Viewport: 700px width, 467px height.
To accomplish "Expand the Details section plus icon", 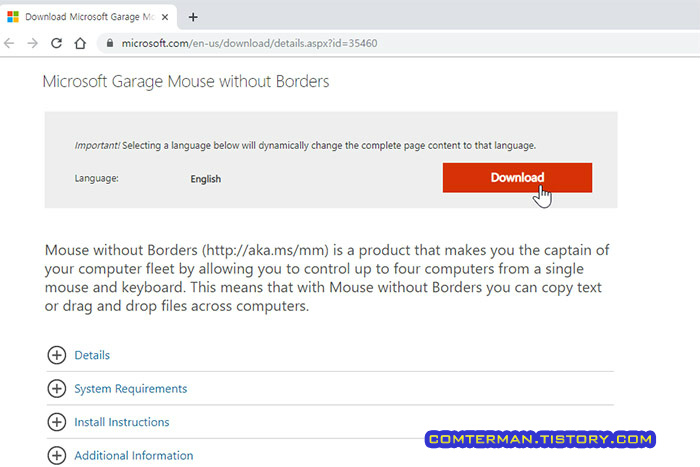I will click(x=57, y=355).
